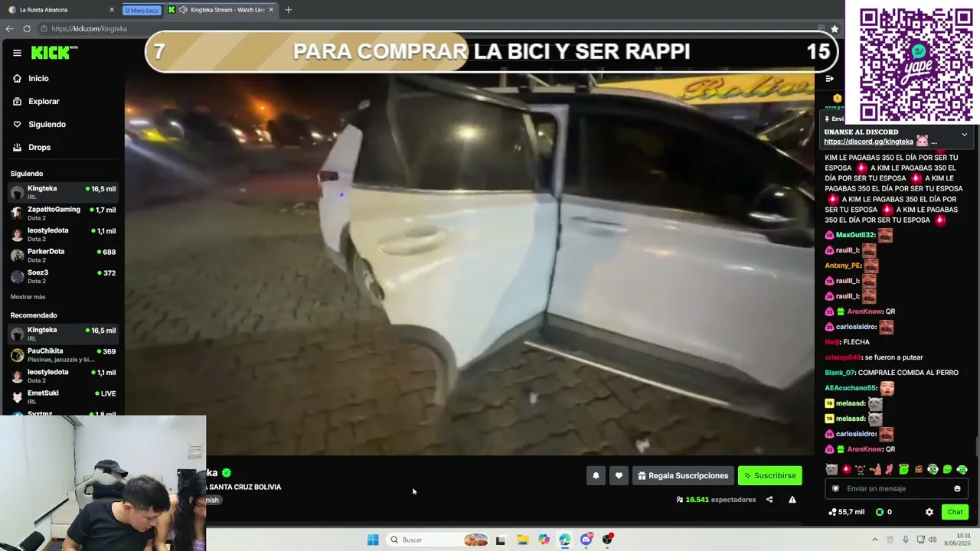Click the Kicks coin balance icon

tap(880, 512)
